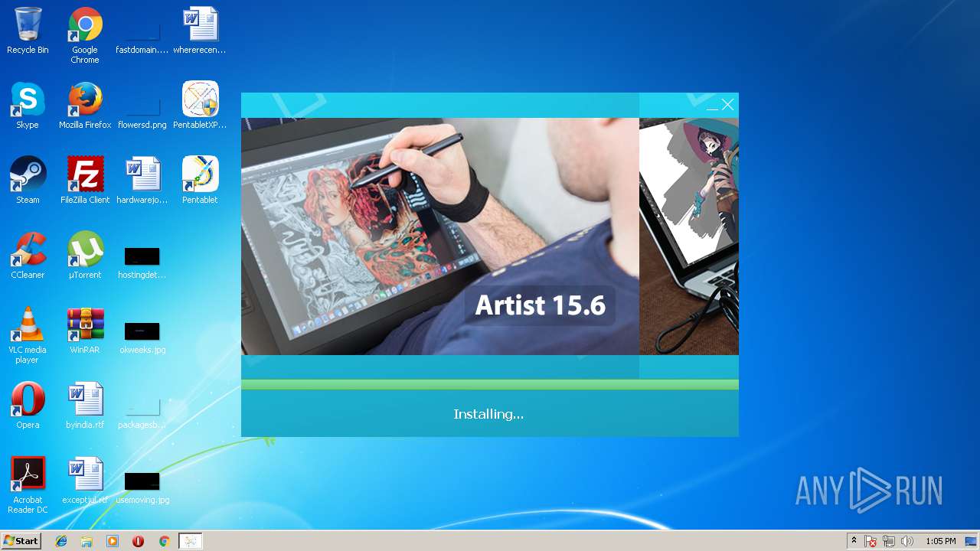Viewport: 980px width, 551px height.
Task: Show hidden system tray icons
Action: pyautogui.click(x=854, y=541)
